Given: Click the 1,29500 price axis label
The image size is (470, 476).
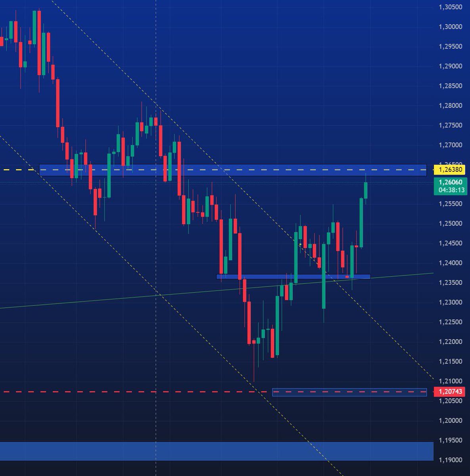Looking at the screenshot, I should (x=450, y=46).
